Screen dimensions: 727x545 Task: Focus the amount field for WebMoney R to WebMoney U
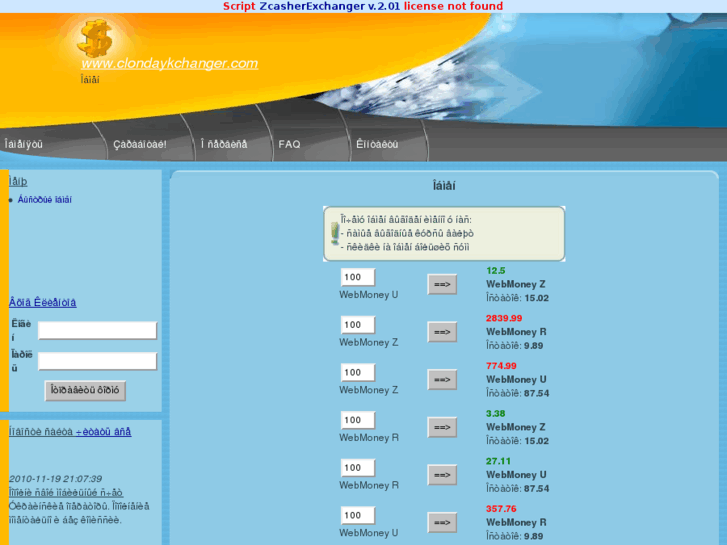pos(357,468)
